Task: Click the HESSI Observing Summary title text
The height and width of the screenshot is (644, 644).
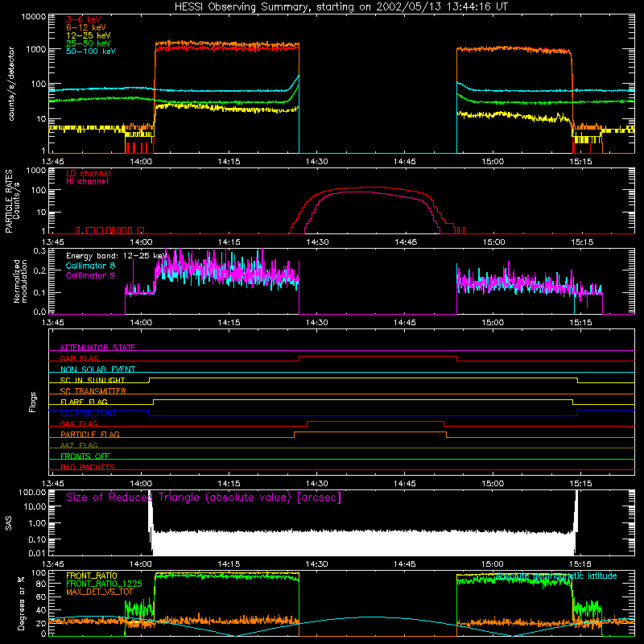Action: (x=341, y=7)
